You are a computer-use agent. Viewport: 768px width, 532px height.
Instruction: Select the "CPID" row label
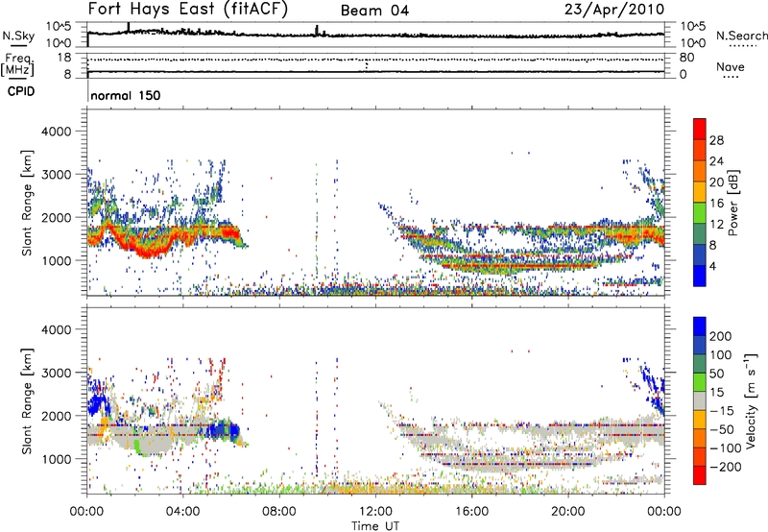coord(21,91)
